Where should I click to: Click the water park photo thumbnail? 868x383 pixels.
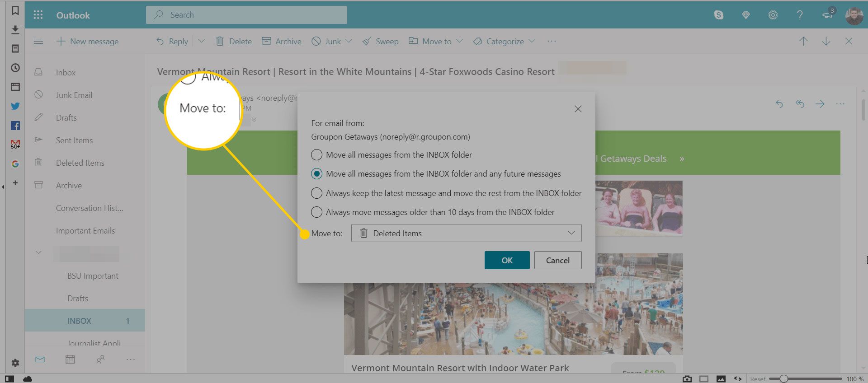pos(513,304)
